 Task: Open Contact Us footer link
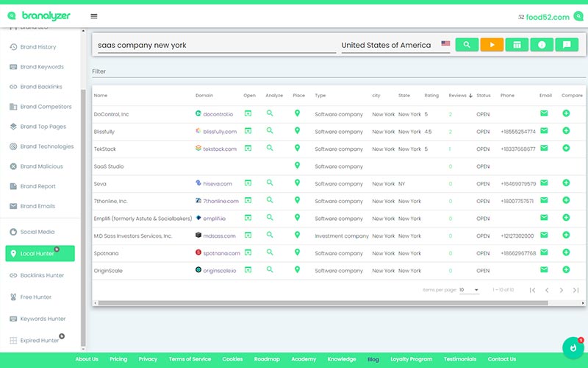[501, 359]
